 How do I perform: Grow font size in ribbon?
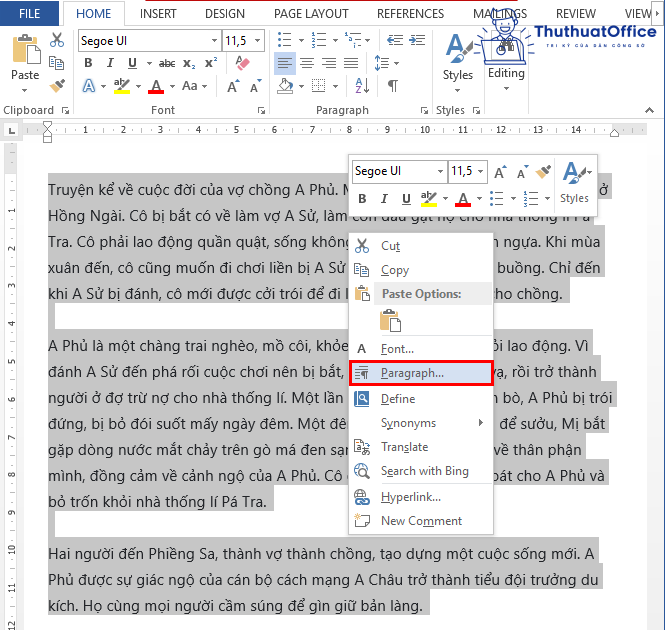(x=233, y=86)
